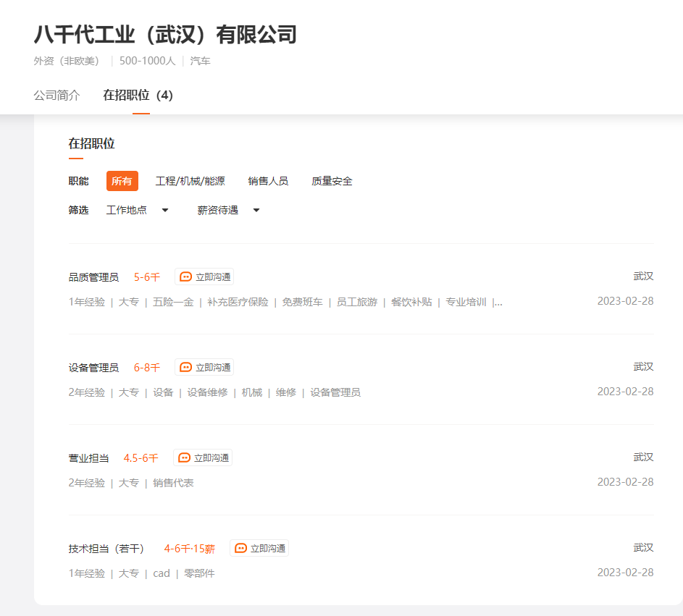Click the company name 八千代工业（武汉）有限公司
Viewport: 683px width, 616px height.
165,35
